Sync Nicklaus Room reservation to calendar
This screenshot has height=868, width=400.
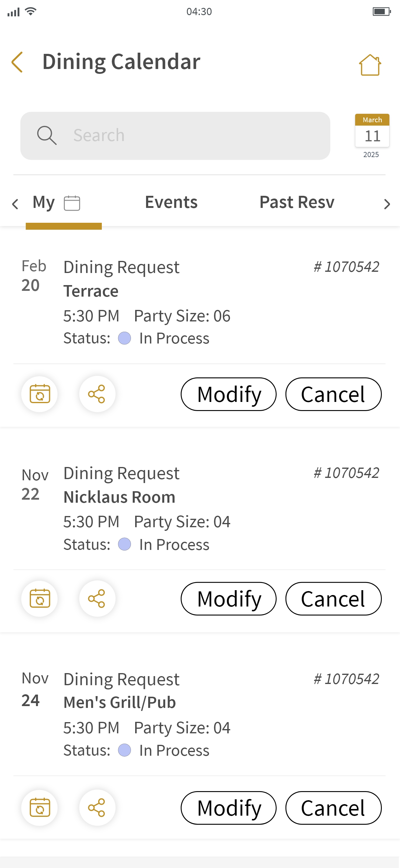pos(40,598)
